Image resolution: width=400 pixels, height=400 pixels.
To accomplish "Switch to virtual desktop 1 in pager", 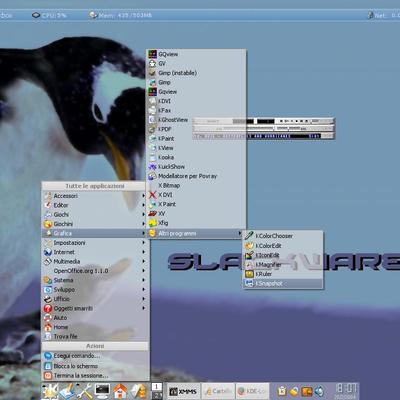I will click(x=157, y=387).
